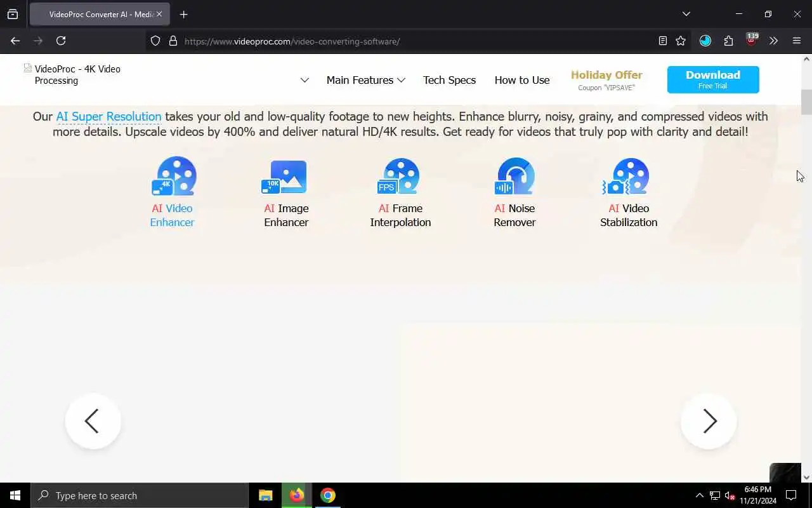Open Firefox view recent browsing icon
The height and width of the screenshot is (508, 812).
click(x=13, y=14)
